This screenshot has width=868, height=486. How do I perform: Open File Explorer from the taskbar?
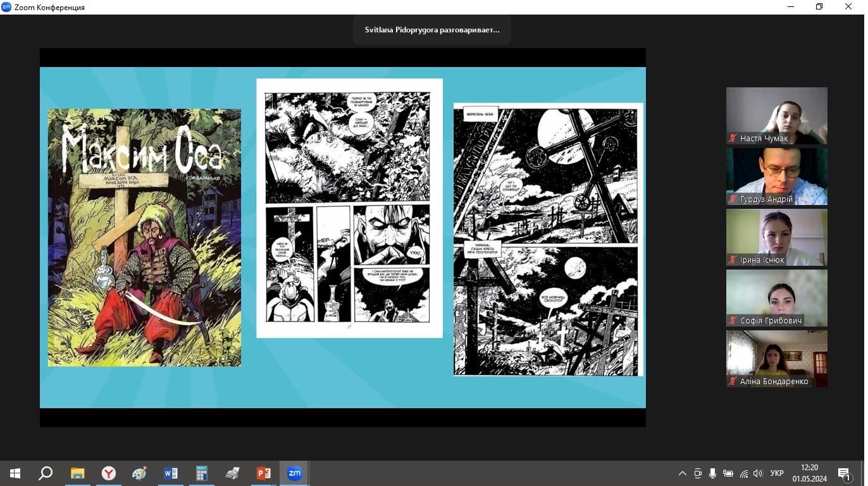77,473
